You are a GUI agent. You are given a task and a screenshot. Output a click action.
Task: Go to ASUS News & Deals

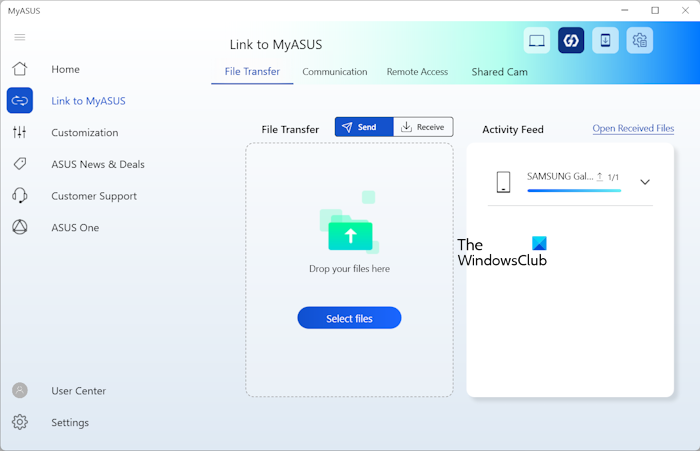(x=98, y=164)
